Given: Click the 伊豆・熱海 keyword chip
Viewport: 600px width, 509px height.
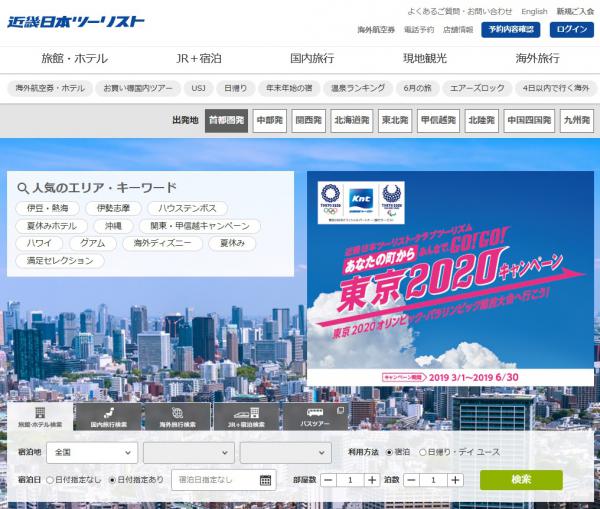Looking at the screenshot, I should [47, 209].
